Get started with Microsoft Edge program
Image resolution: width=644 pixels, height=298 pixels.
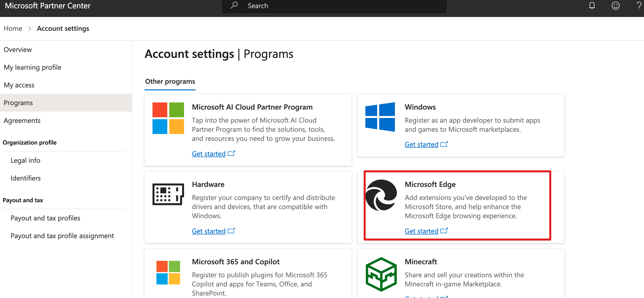[x=422, y=231]
